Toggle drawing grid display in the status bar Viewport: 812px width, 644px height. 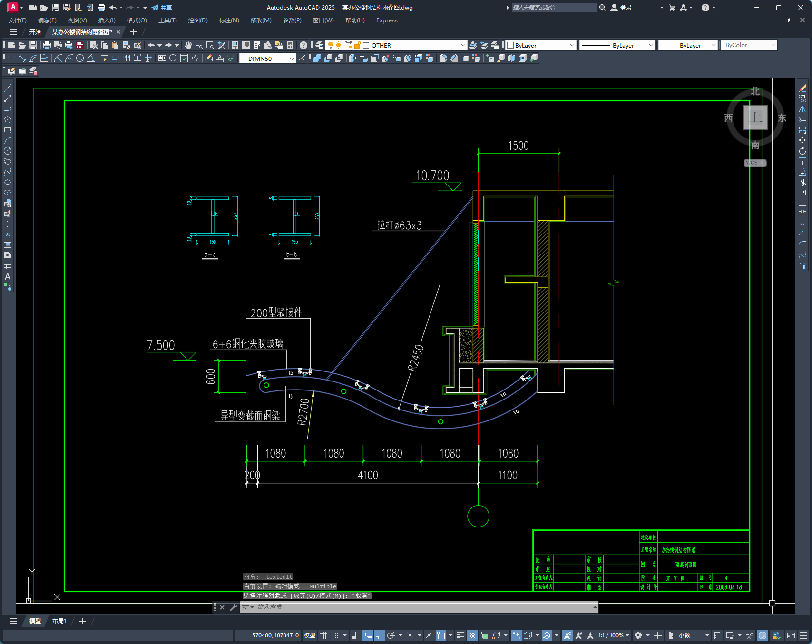pos(324,635)
